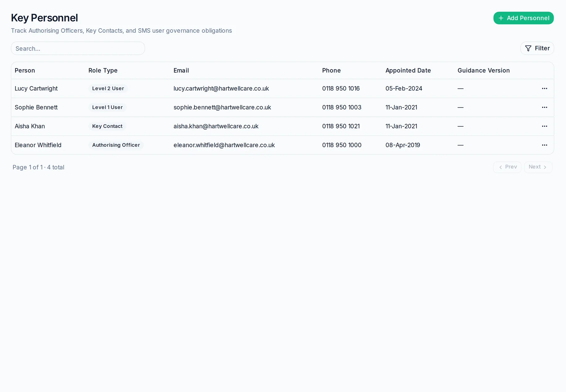The width and height of the screenshot is (566, 392).
Task: Click phone number 0118 950 1003
Action: (342, 108)
